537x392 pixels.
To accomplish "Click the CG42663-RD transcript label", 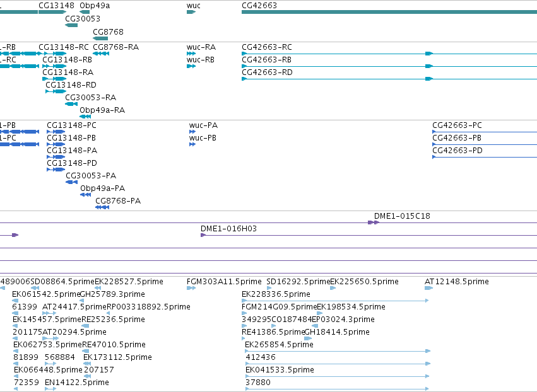I will click(x=267, y=72).
